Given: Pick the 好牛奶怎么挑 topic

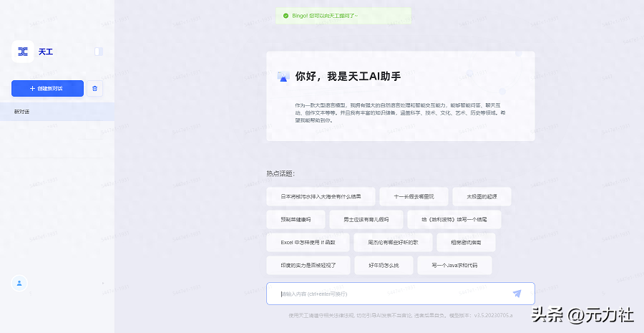Looking at the screenshot, I should point(384,266).
